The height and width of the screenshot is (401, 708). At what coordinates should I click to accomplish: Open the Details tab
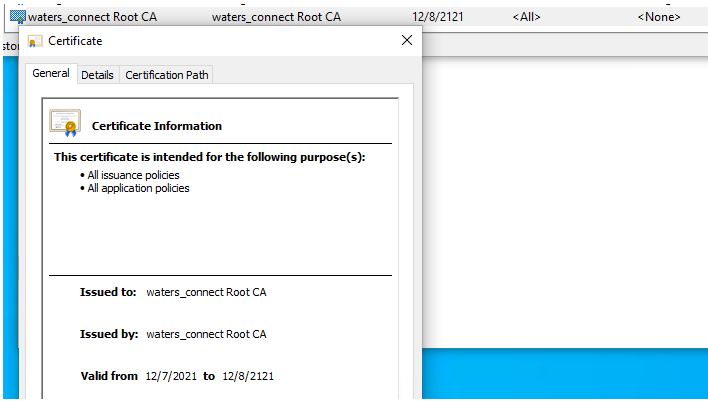(x=97, y=75)
